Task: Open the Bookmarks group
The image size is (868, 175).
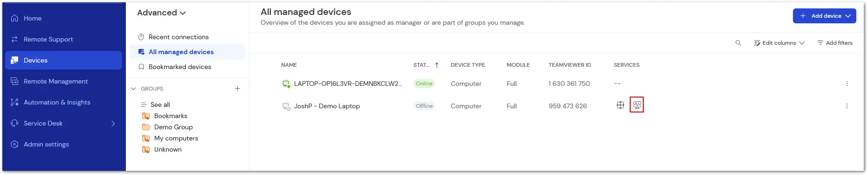Action: coord(171,116)
